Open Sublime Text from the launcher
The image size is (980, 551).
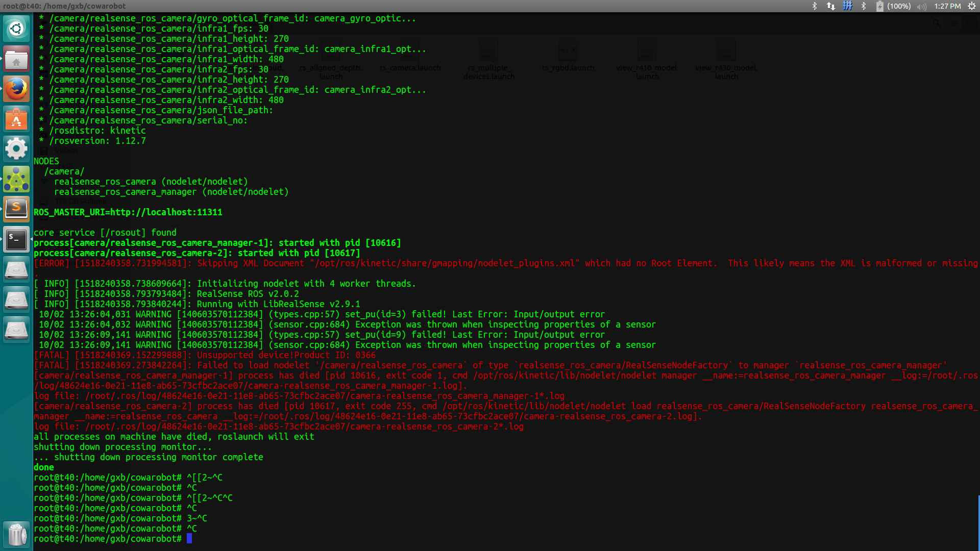(x=16, y=209)
